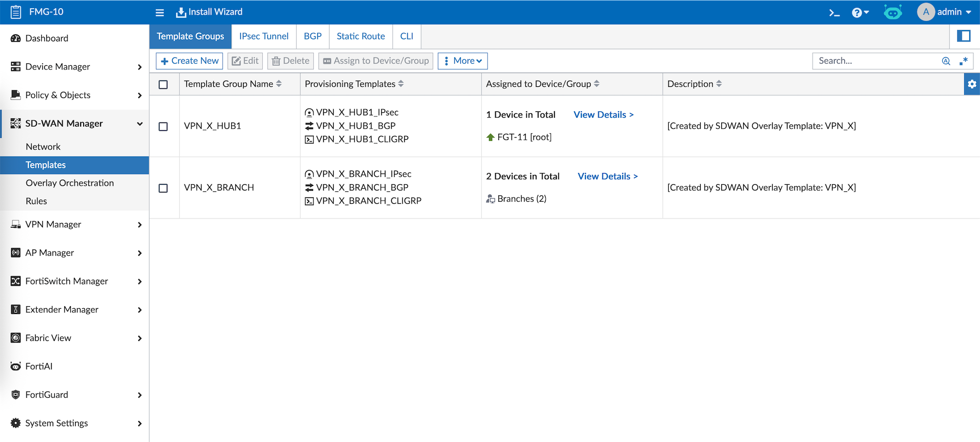
Task: Open the FortiAI robot assistant icon
Action: pyautogui.click(x=893, y=12)
